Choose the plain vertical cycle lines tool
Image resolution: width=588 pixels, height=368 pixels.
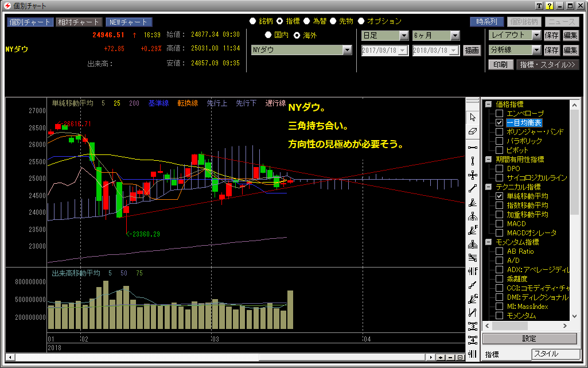click(473, 354)
